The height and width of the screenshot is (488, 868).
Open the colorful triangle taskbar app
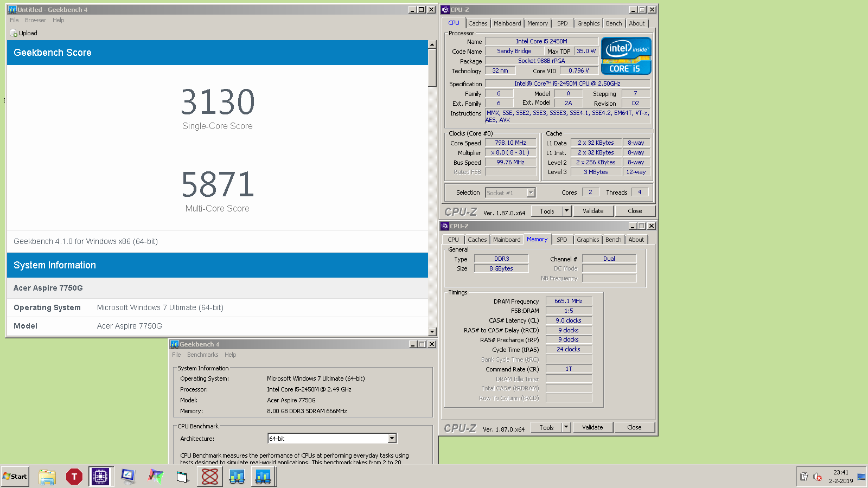pyautogui.click(x=155, y=477)
